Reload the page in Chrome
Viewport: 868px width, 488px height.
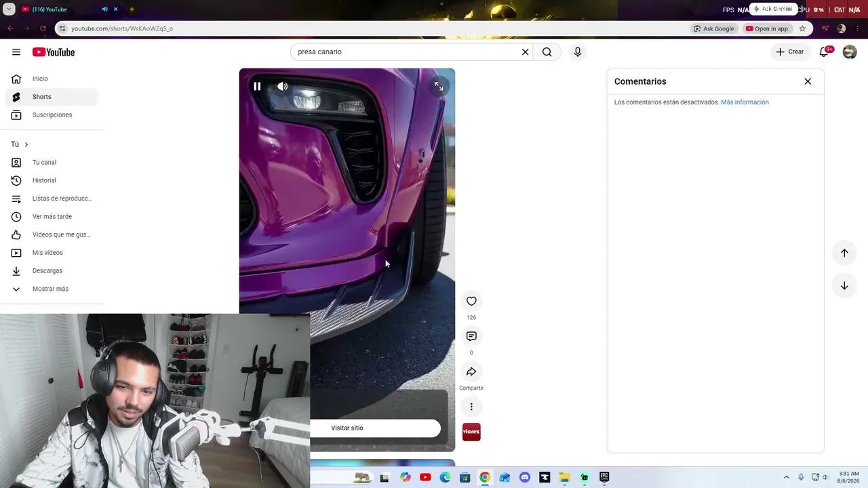pos(43,28)
